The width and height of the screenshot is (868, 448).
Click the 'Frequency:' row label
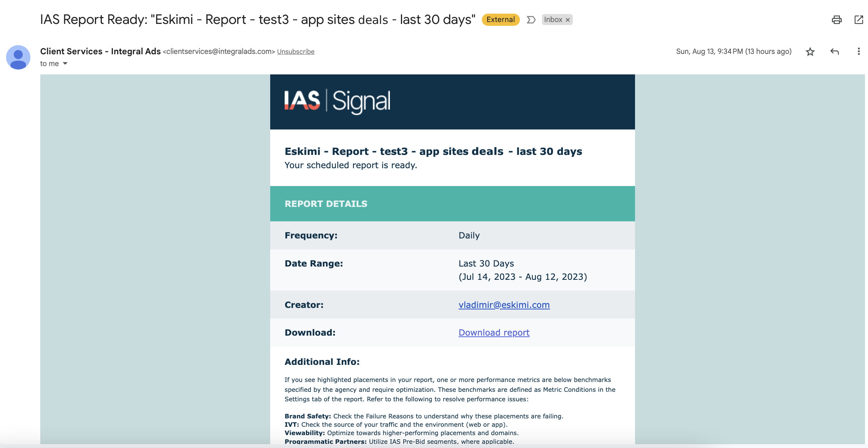tap(311, 235)
